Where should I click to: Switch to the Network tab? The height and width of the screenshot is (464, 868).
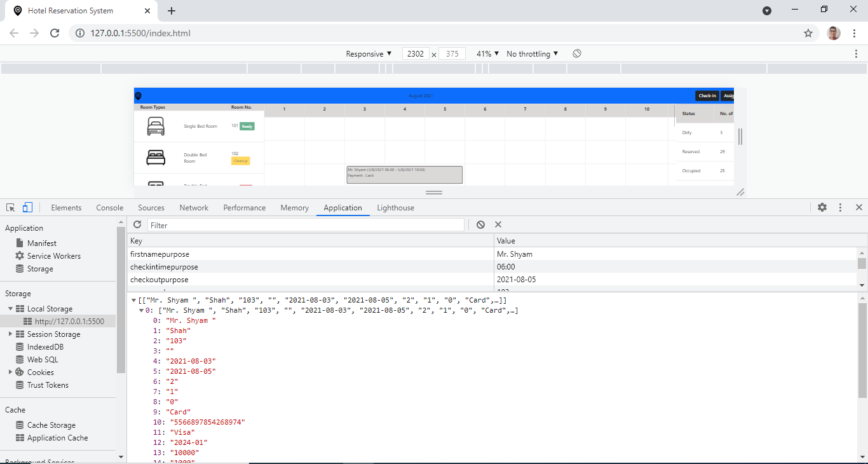pos(194,207)
